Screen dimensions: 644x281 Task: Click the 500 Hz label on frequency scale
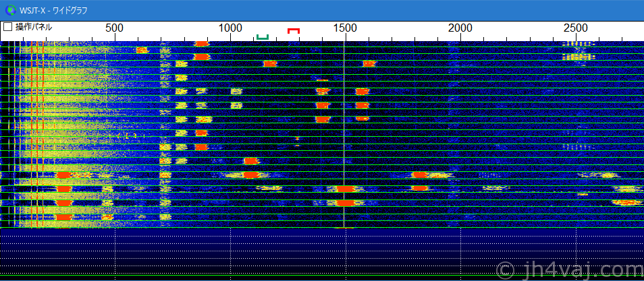click(x=115, y=28)
